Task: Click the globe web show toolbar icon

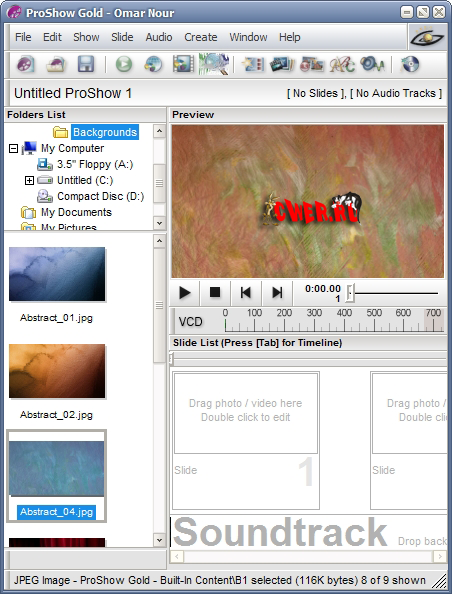Action: (153, 64)
